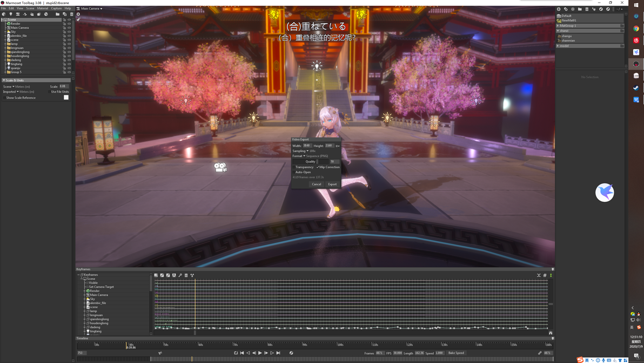Expand the lengnuan folder in the scene tree
Viewport: 644px width, 363px height.
click(x=5, y=48)
